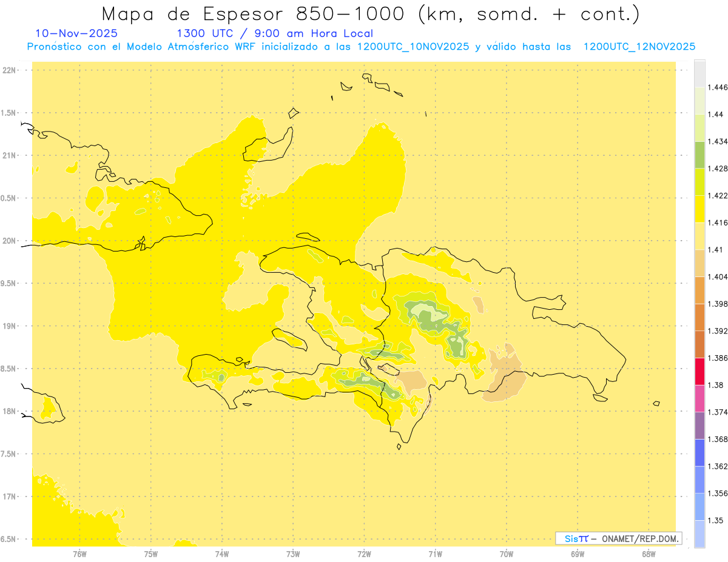
Task: Click the legend value 1.356
Action: [718, 493]
